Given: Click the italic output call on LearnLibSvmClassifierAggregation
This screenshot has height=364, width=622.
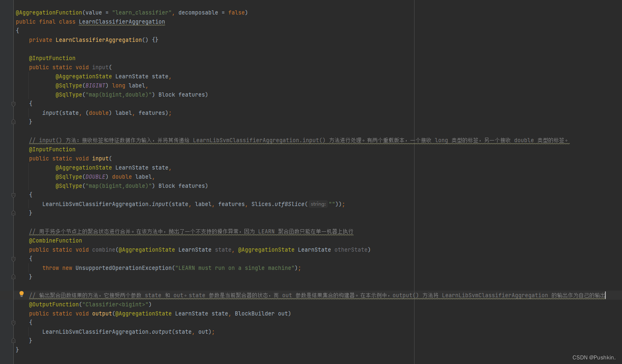Looking at the screenshot, I should 162,332.
